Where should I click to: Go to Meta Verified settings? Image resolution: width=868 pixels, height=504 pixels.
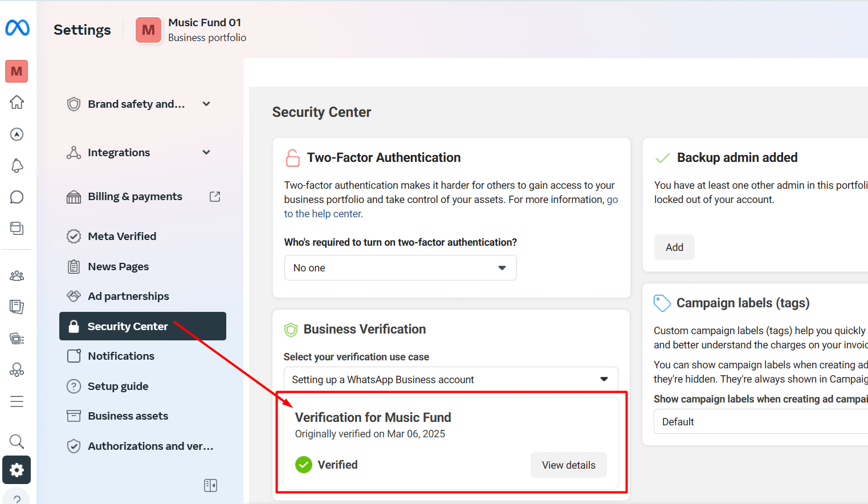click(x=142, y=236)
